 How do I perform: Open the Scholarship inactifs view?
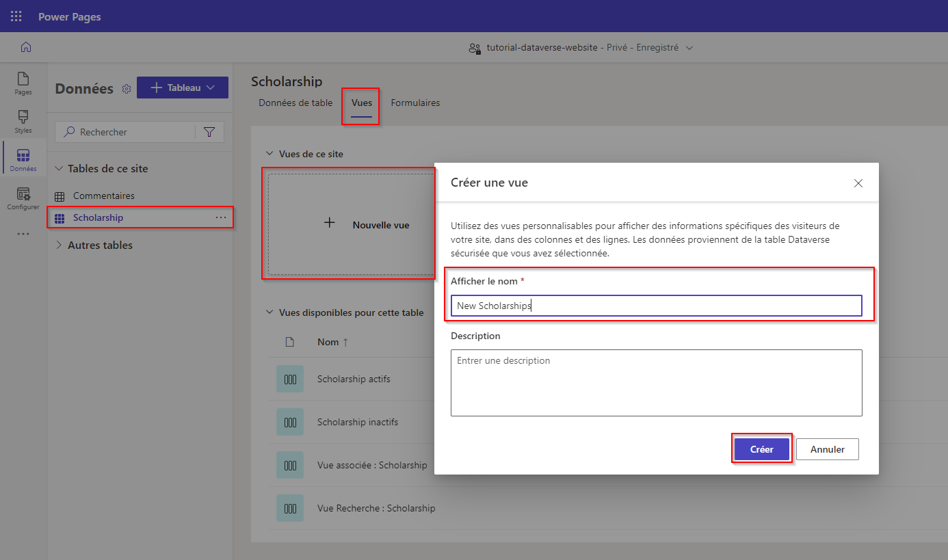tap(358, 422)
